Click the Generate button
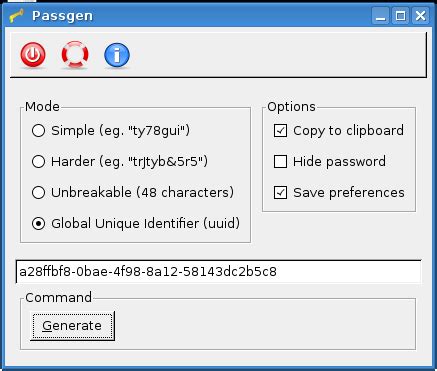 point(72,326)
